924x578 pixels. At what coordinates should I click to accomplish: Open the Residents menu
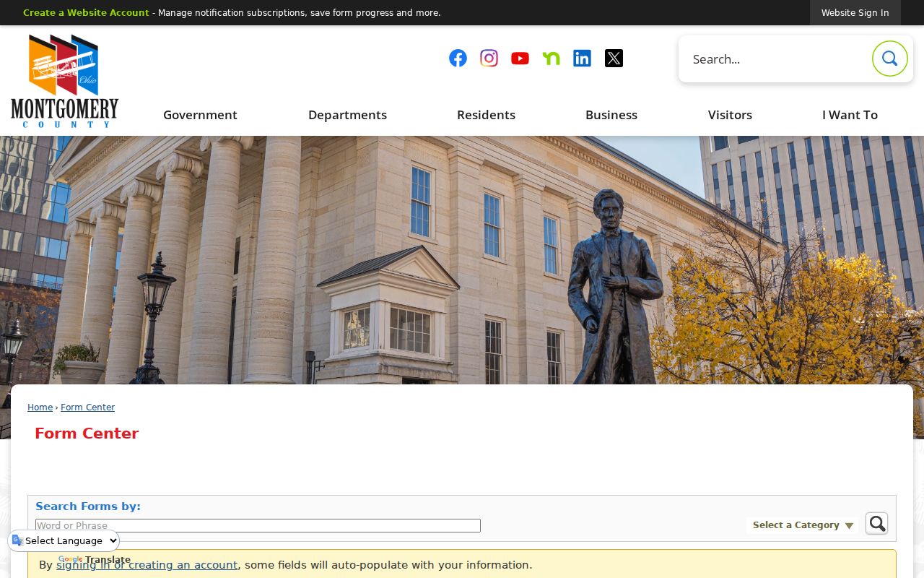(x=486, y=115)
